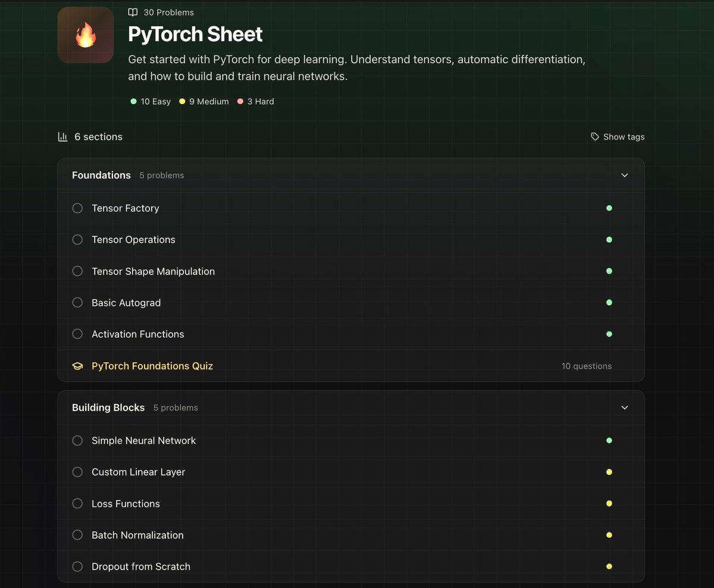Image resolution: width=714 pixels, height=588 pixels.
Task: Click the Foundations section heading
Action: [x=101, y=176]
